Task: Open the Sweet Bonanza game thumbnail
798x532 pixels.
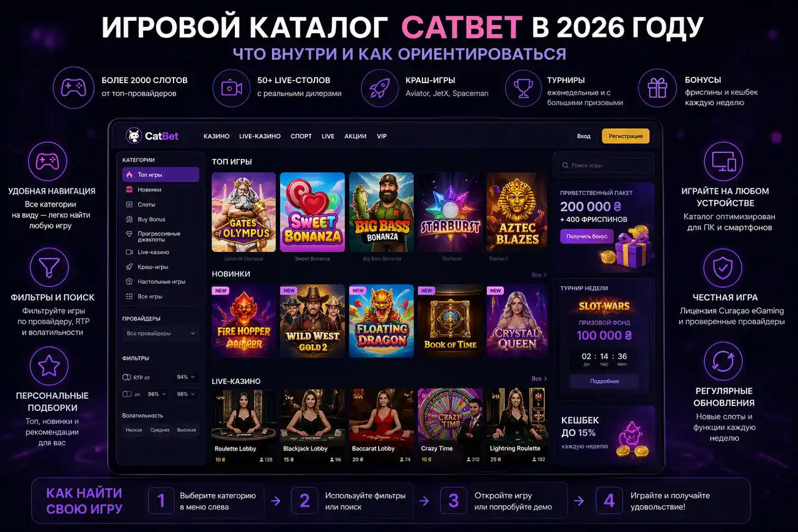Action: (312, 212)
